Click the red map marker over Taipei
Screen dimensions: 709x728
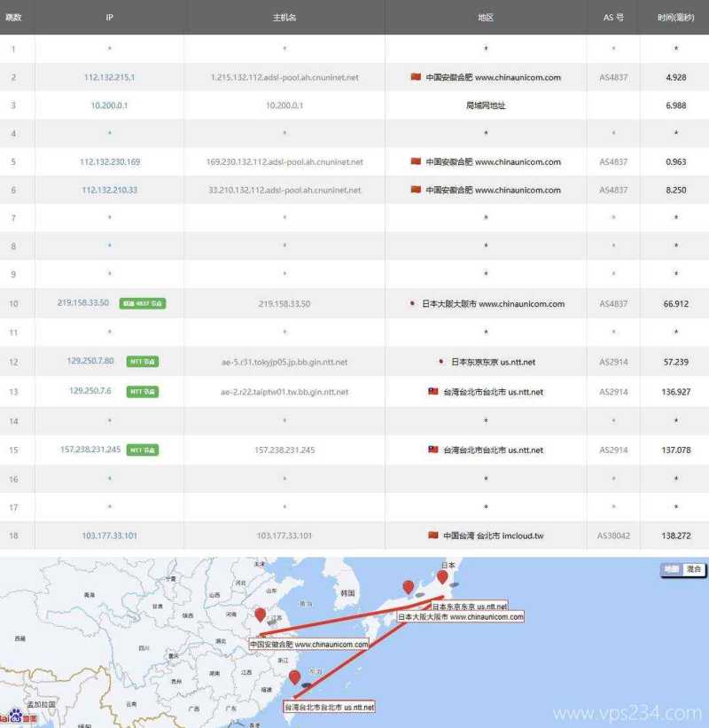[295, 678]
